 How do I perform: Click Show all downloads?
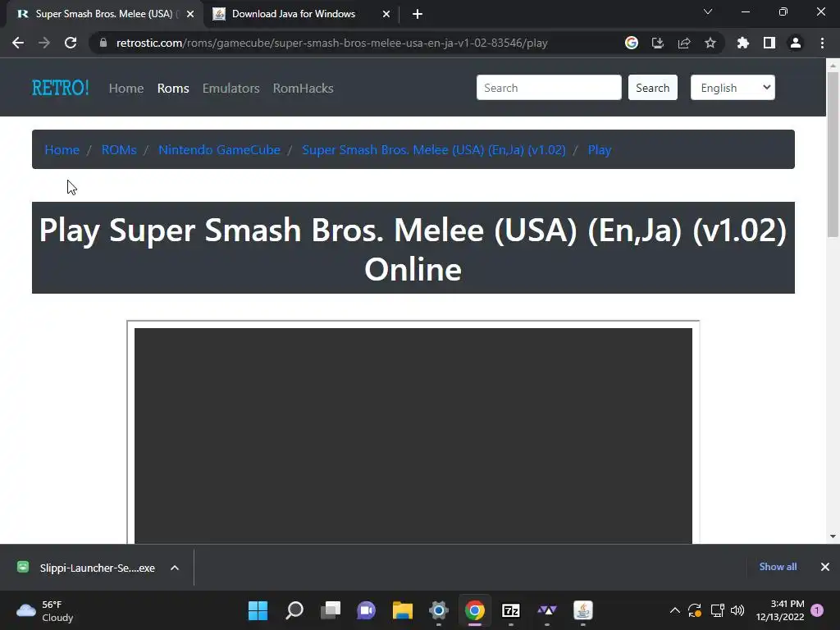coord(778,567)
